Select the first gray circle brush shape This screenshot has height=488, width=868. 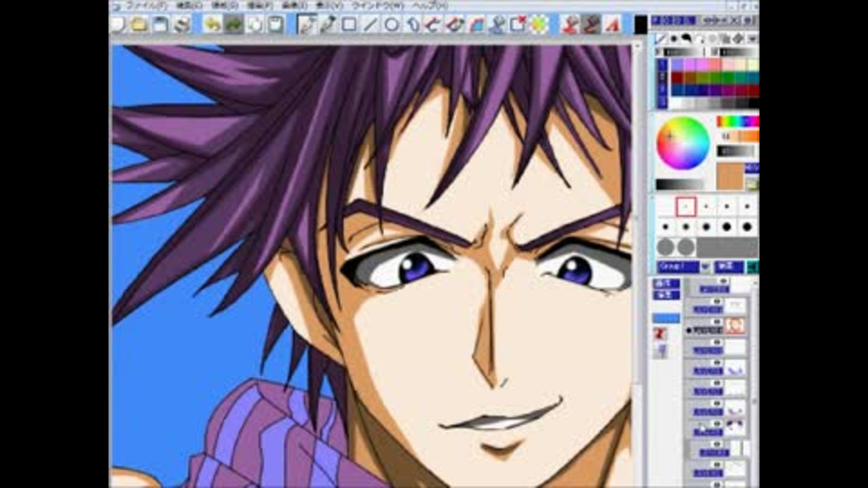(x=666, y=247)
